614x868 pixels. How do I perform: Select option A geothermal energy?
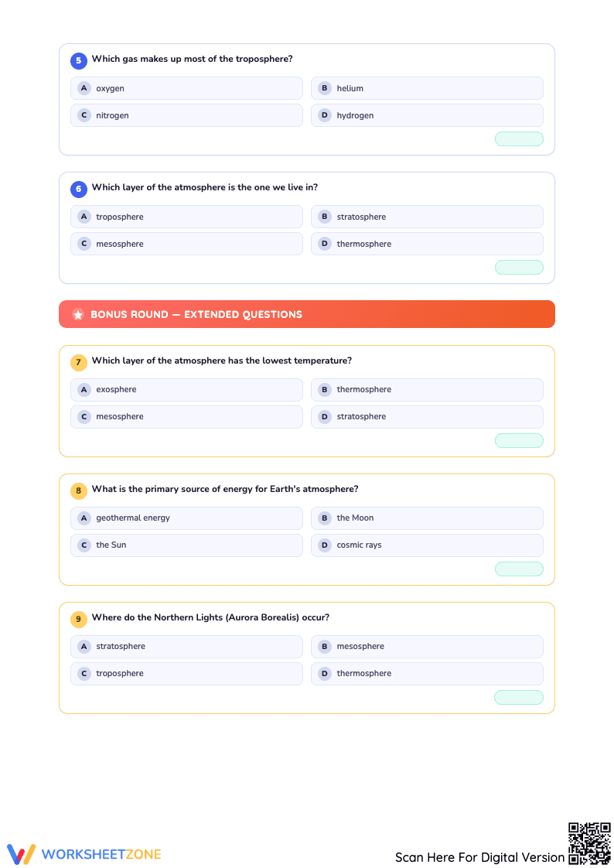pyautogui.click(x=186, y=518)
